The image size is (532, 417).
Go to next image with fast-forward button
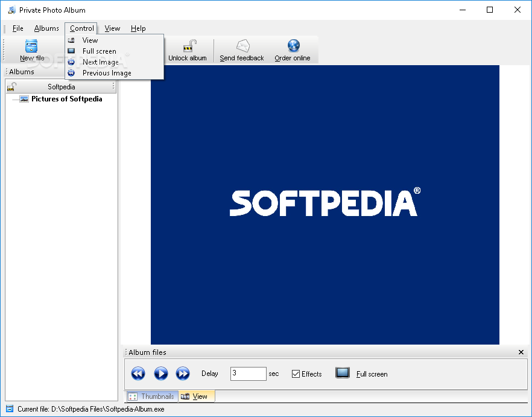183,374
